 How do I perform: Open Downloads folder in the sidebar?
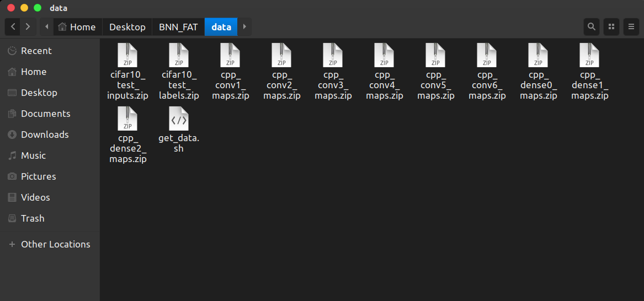(x=44, y=135)
